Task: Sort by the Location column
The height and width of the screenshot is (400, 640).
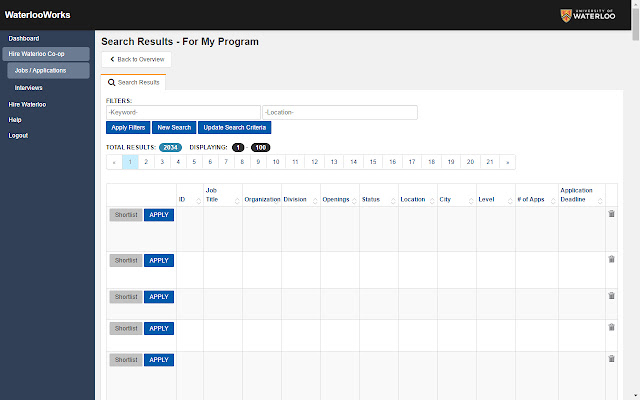Action: pos(432,200)
